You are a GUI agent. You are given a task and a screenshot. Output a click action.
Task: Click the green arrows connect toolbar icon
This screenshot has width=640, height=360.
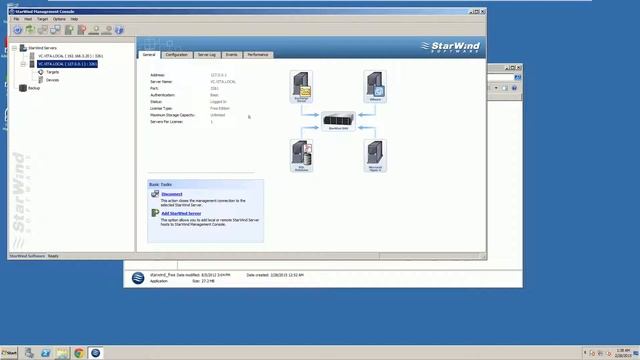[x=30, y=30]
